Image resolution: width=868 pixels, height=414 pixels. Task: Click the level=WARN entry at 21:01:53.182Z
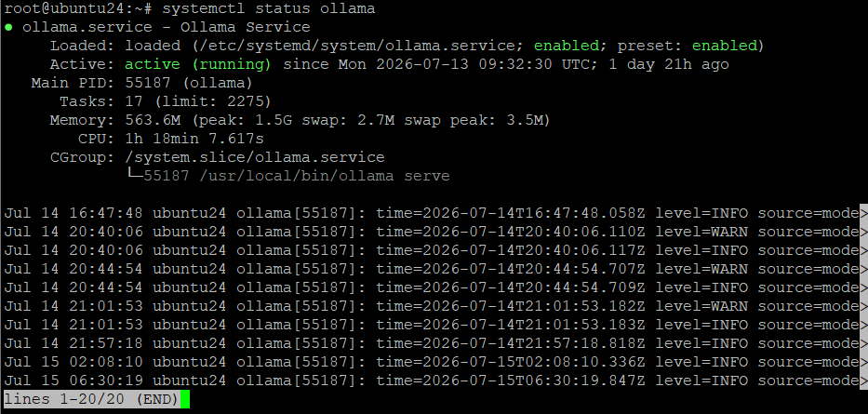(x=701, y=306)
